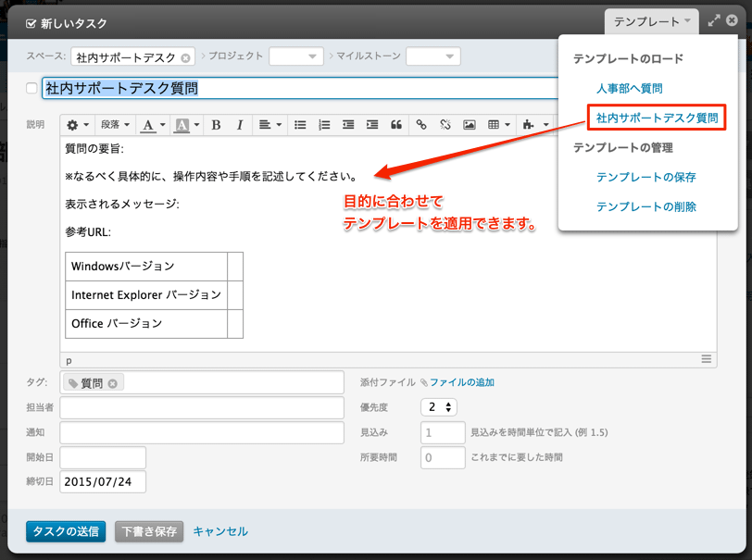Click the 参考URL: line in editor

pos(88,232)
